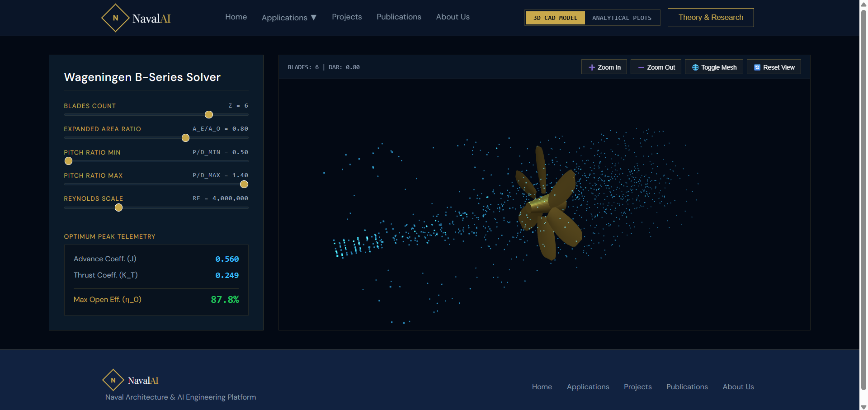Click the 'REYNOLDS SCALE' label
The height and width of the screenshot is (410, 868).
click(94, 198)
